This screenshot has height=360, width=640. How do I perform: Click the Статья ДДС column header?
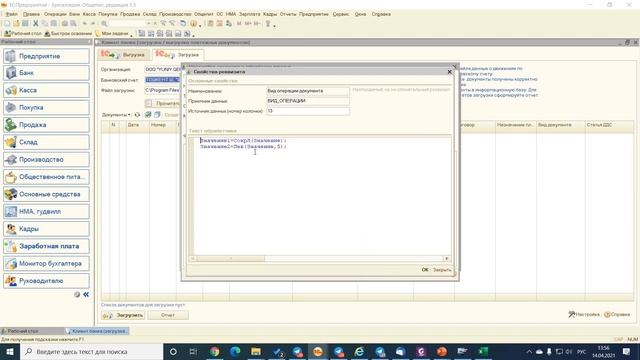(x=609, y=125)
